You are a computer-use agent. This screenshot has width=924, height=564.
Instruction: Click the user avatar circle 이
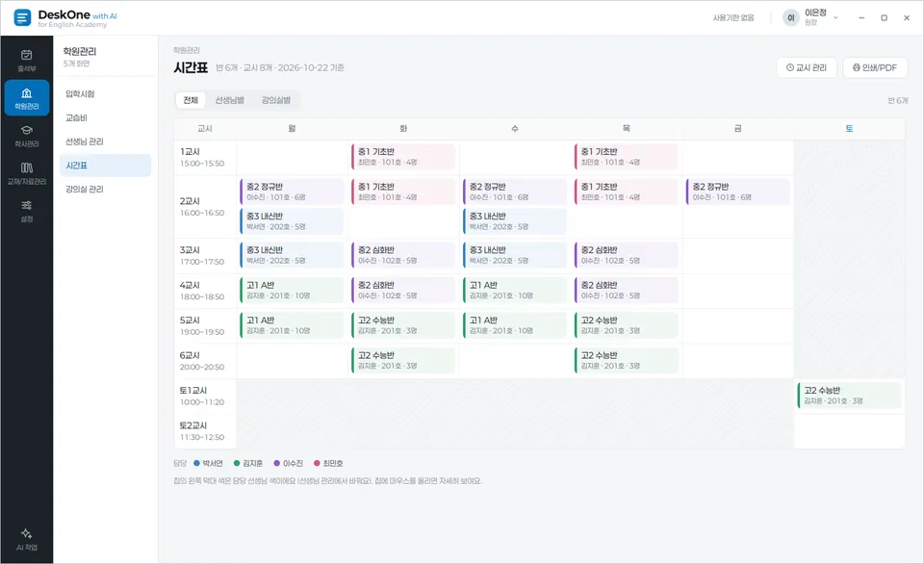791,17
